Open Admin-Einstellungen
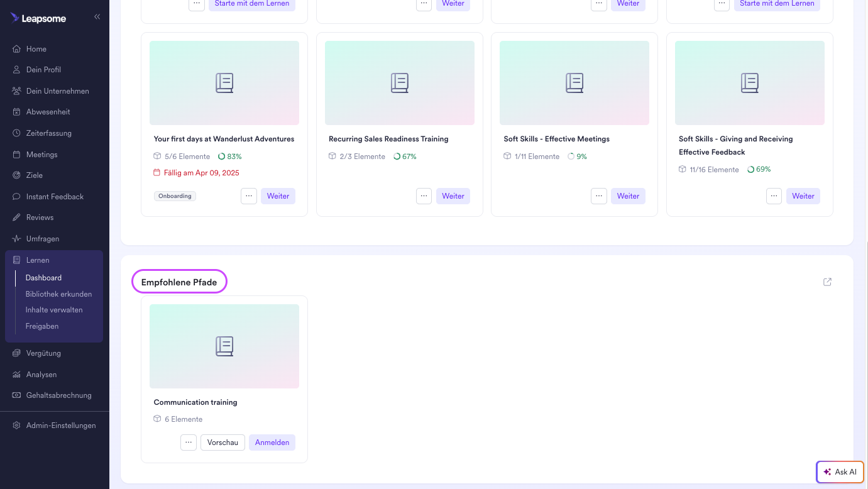 click(x=61, y=426)
